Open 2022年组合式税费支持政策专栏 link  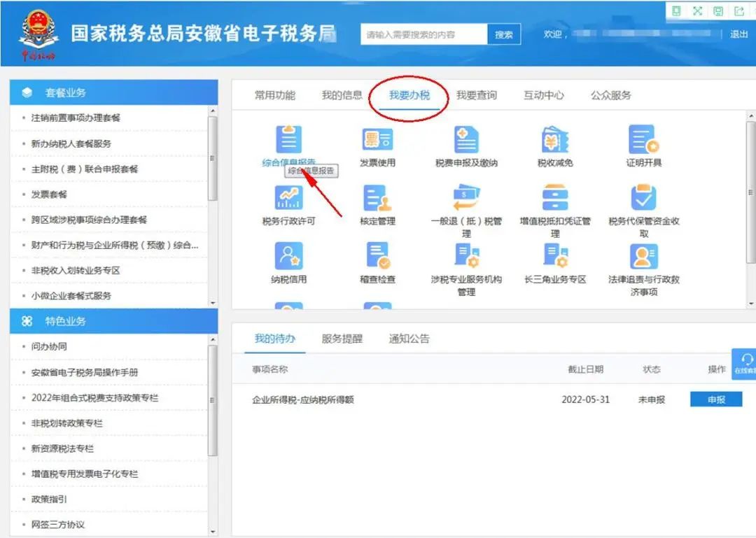(95, 397)
